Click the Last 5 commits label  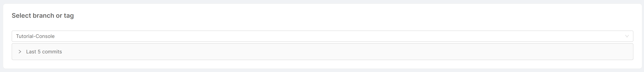click(44, 52)
